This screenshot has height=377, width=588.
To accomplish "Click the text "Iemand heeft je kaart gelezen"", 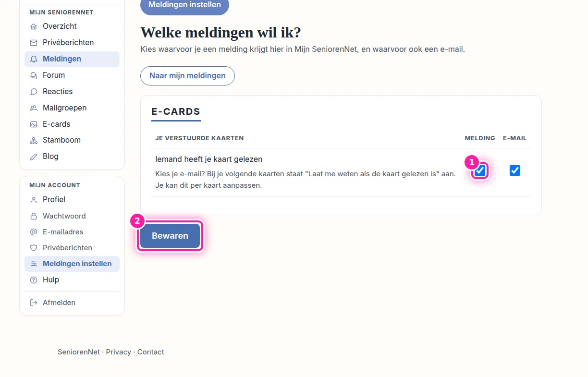I will pos(209,159).
